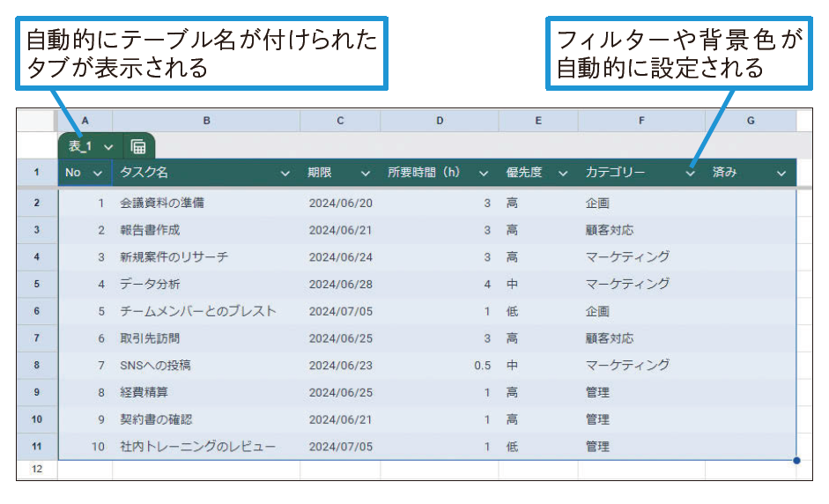Click the date cell 2024/06/23
This screenshot has height=504, width=829.
340,366
